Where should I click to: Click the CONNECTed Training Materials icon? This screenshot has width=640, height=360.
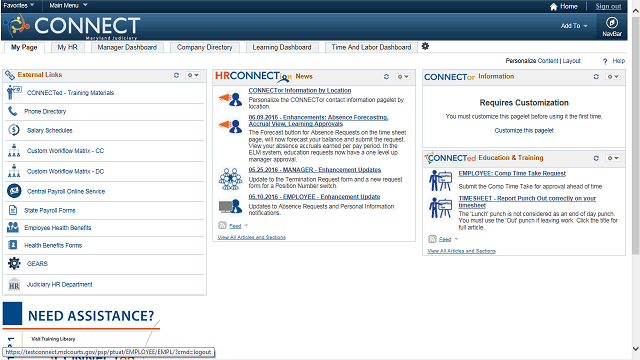pos(14,93)
